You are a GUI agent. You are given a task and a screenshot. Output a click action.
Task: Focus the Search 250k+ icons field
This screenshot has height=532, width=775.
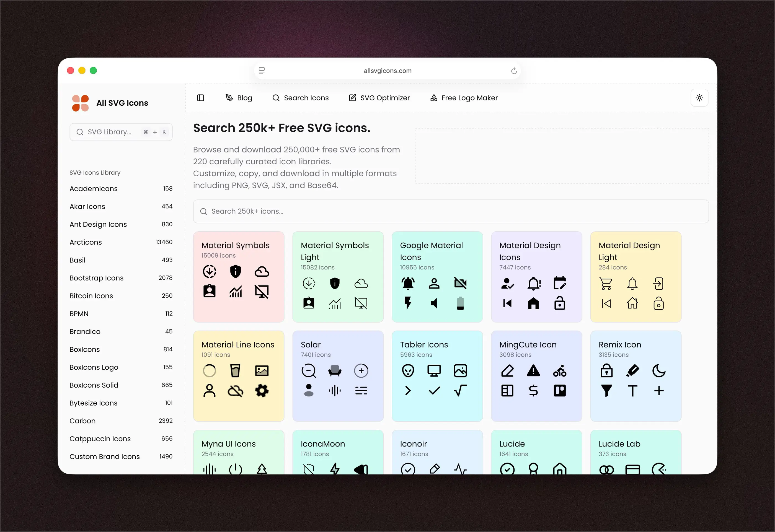coord(450,211)
